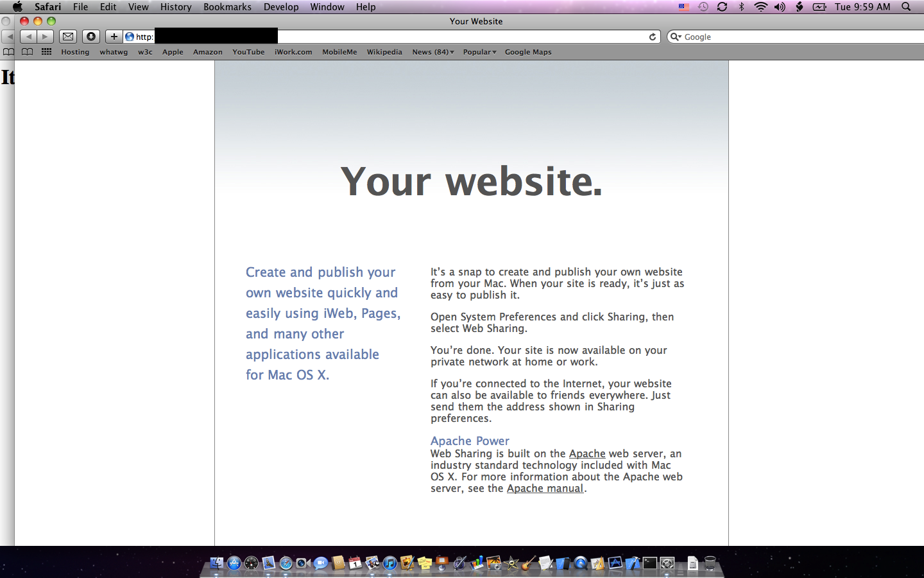Open the Downloads arrow button
924x578 pixels.
tap(91, 37)
